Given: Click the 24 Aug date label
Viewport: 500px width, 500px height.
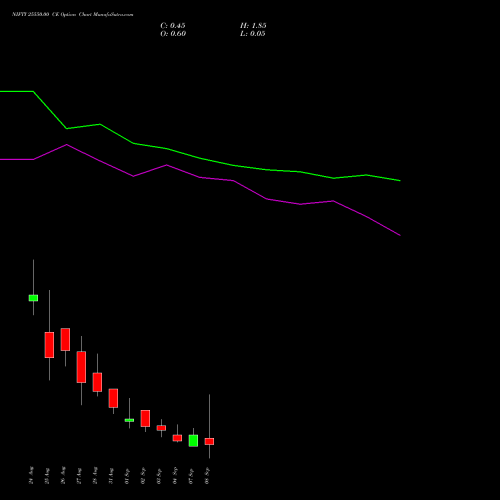Looking at the screenshot, I should click(31, 475).
